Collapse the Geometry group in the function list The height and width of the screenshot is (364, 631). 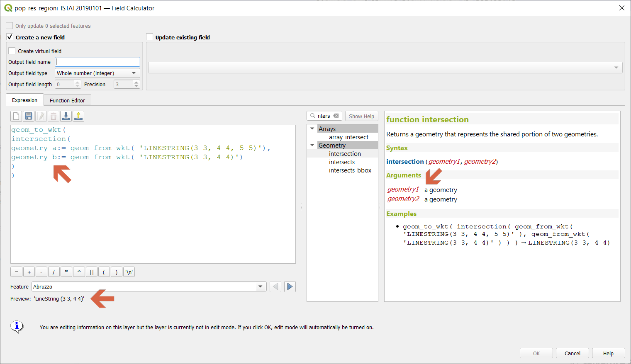tap(312, 145)
